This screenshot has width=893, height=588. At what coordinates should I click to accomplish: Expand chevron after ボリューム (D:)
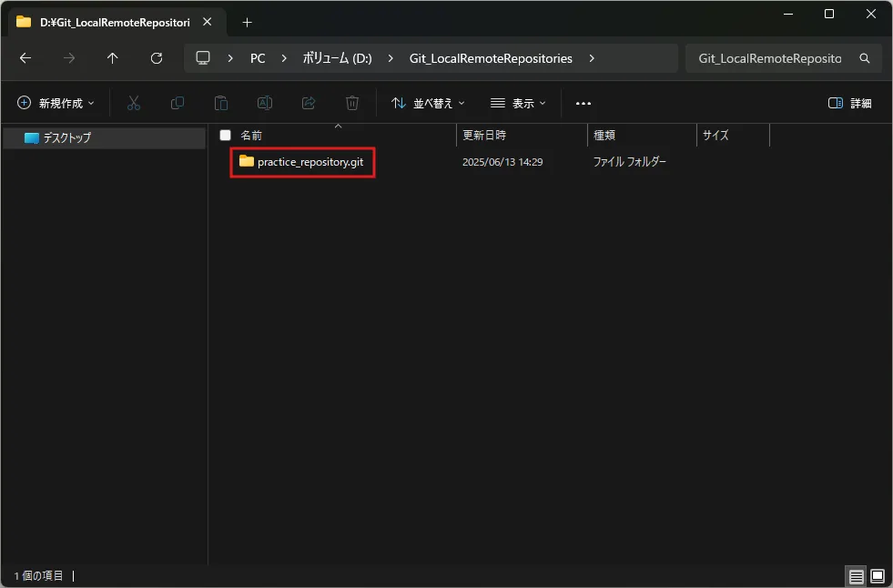click(391, 58)
